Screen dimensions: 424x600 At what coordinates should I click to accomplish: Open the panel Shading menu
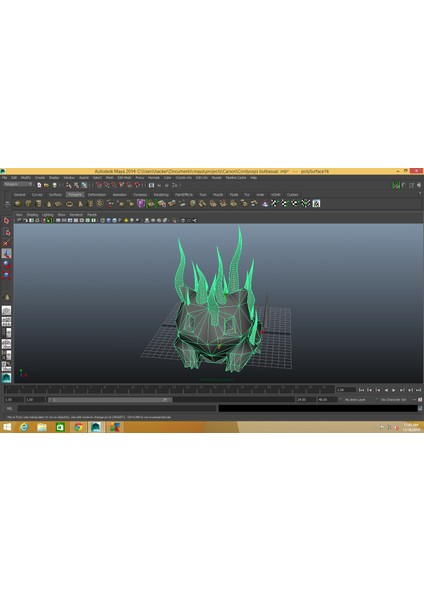[32, 215]
